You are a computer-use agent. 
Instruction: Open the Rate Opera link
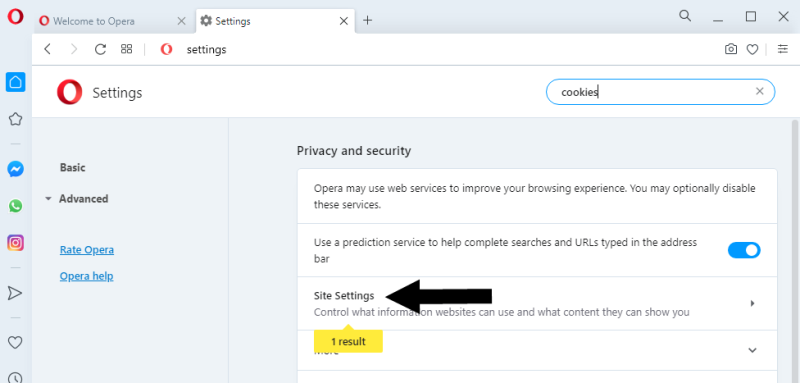(87, 250)
